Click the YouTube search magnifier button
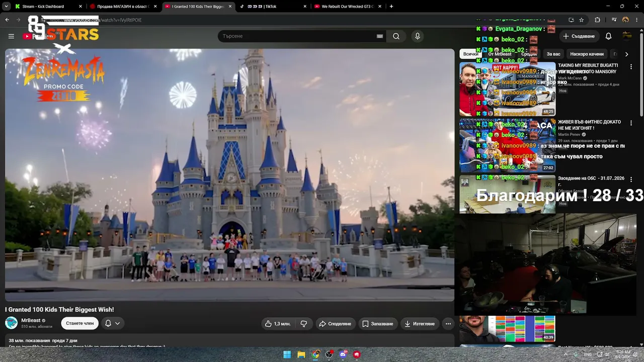The width and height of the screenshot is (644, 362). click(x=396, y=36)
